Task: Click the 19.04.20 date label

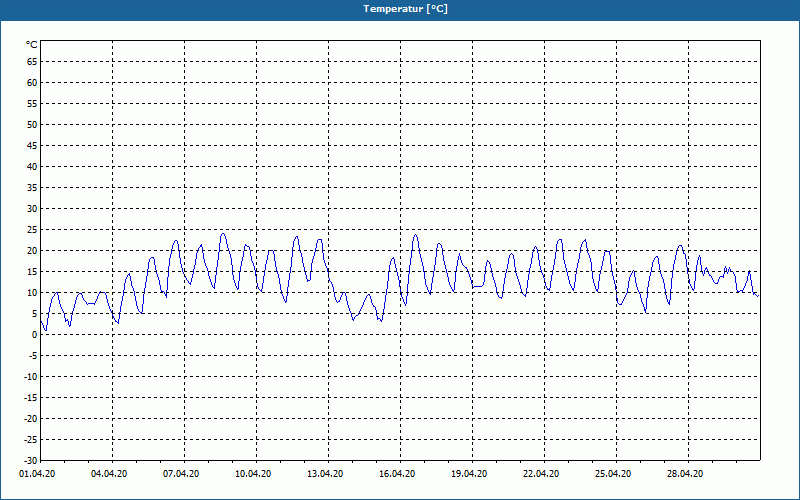Action: tap(469, 473)
